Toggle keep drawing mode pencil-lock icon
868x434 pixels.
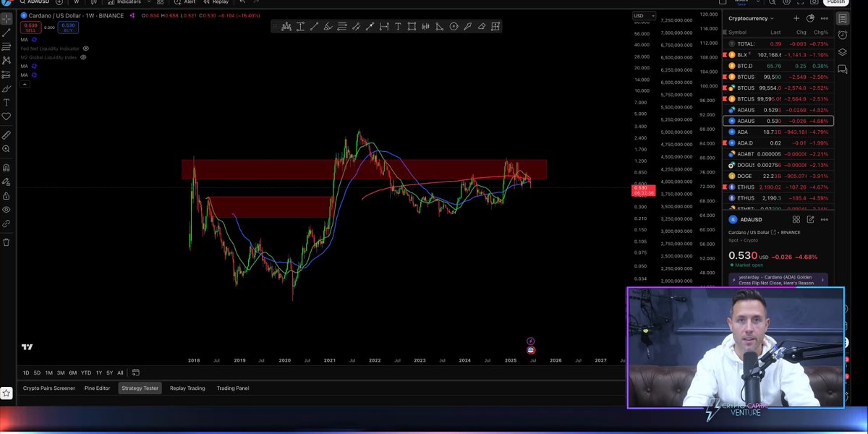click(7, 182)
